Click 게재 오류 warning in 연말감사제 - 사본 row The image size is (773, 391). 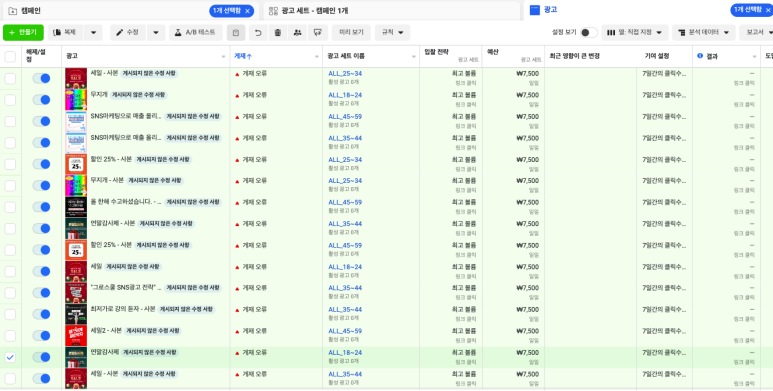click(251, 224)
